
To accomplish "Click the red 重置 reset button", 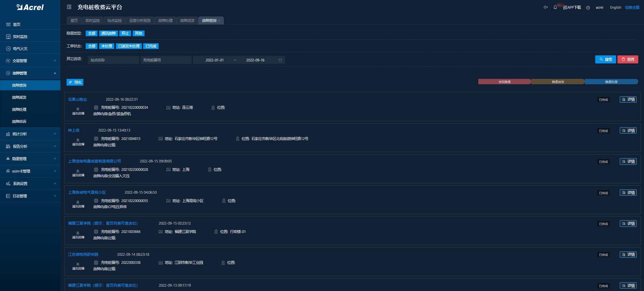I will point(628,59).
